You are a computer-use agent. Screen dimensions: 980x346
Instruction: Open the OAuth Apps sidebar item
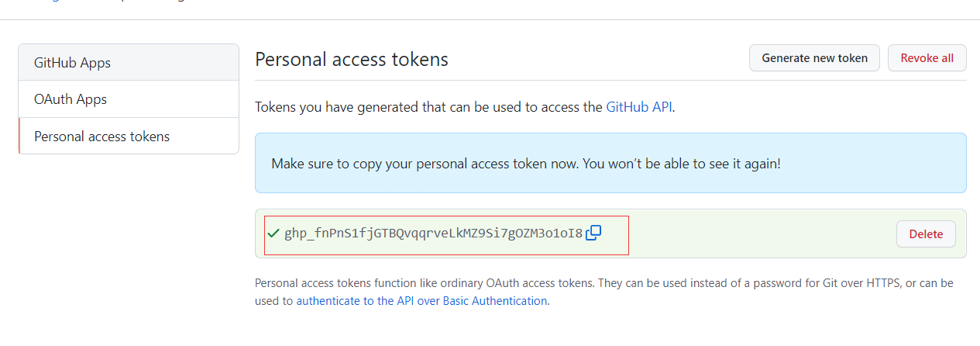point(70,99)
